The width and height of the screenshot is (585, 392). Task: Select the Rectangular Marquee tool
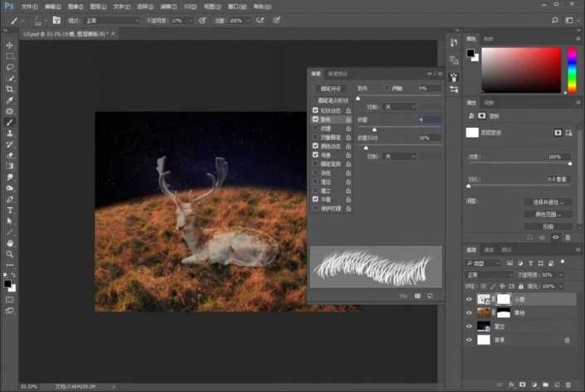click(x=10, y=56)
